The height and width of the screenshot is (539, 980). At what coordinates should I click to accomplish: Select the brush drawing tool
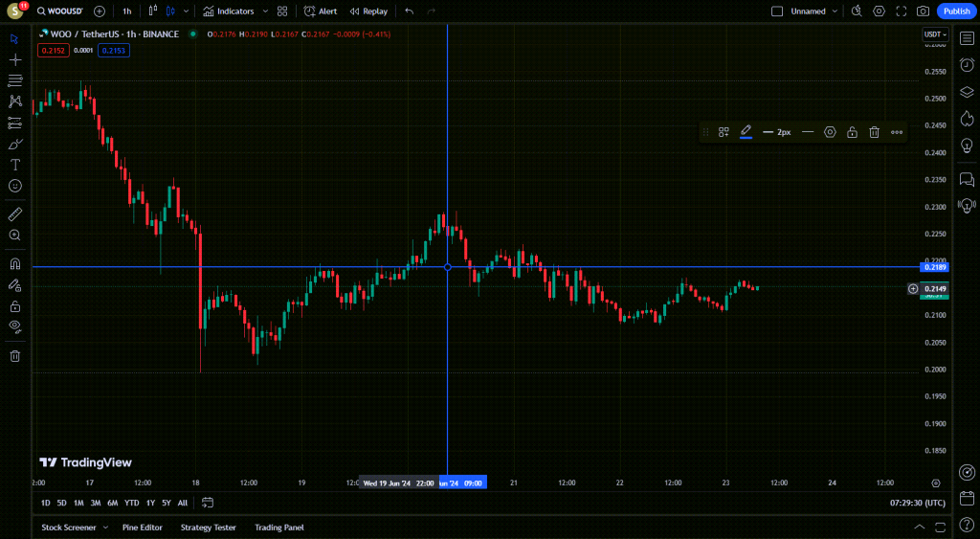pos(15,144)
